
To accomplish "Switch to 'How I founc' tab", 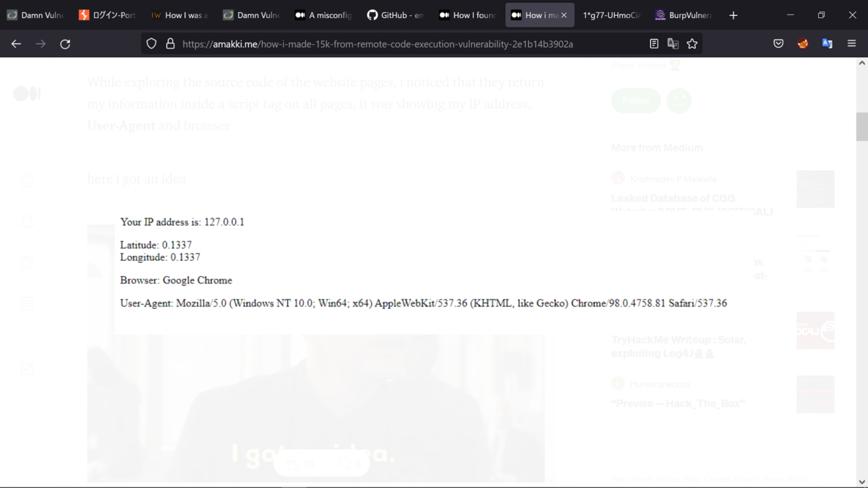I will (467, 15).
